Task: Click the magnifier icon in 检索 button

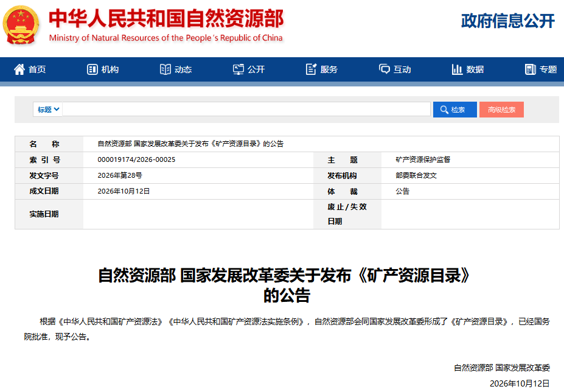Action: pyautogui.click(x=444, y=110)
